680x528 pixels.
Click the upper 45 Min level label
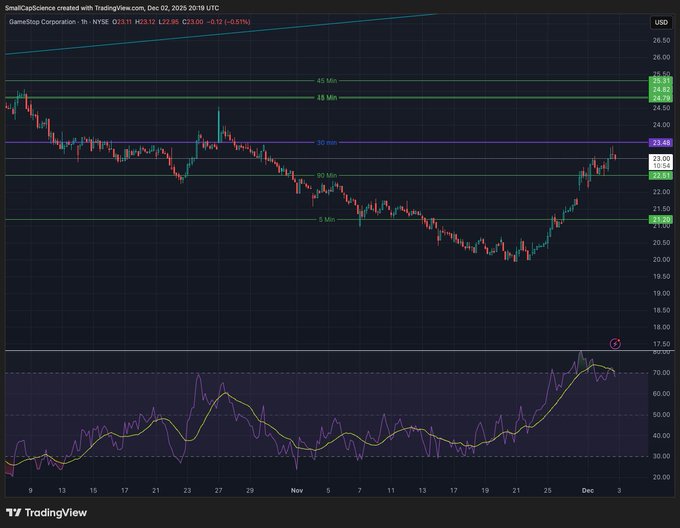[326, 80]
